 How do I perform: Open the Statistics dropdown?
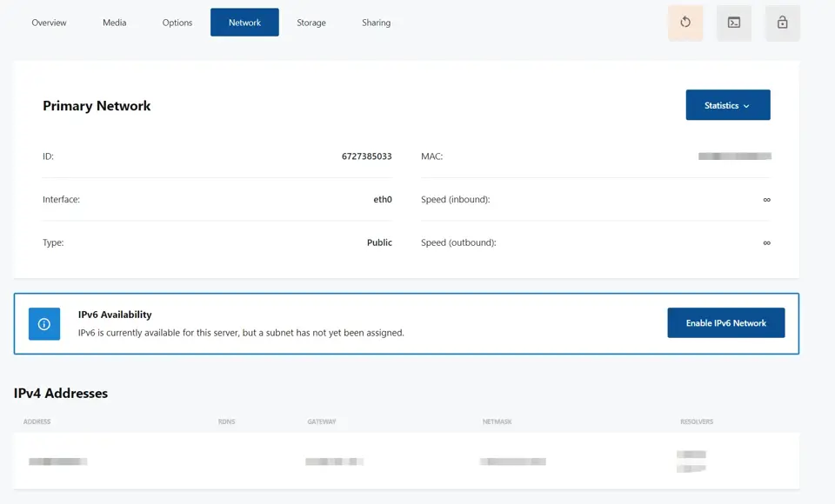coord(728,105)
